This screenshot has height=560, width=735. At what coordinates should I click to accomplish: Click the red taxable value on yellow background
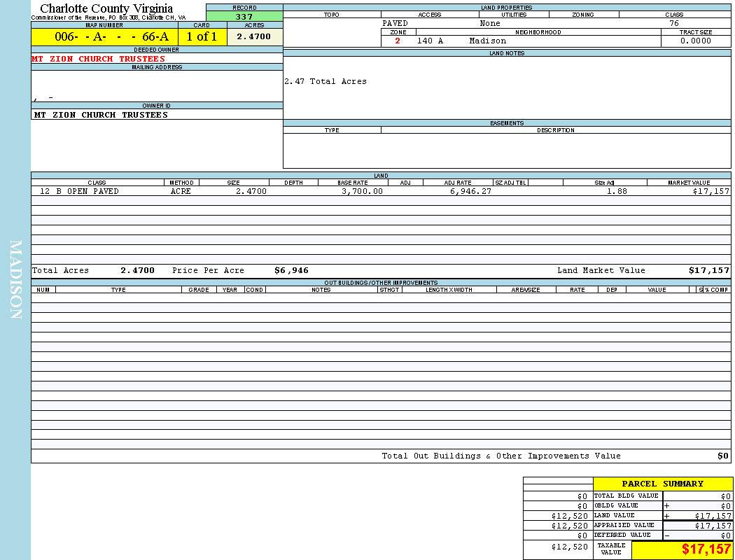coord(706,549)
